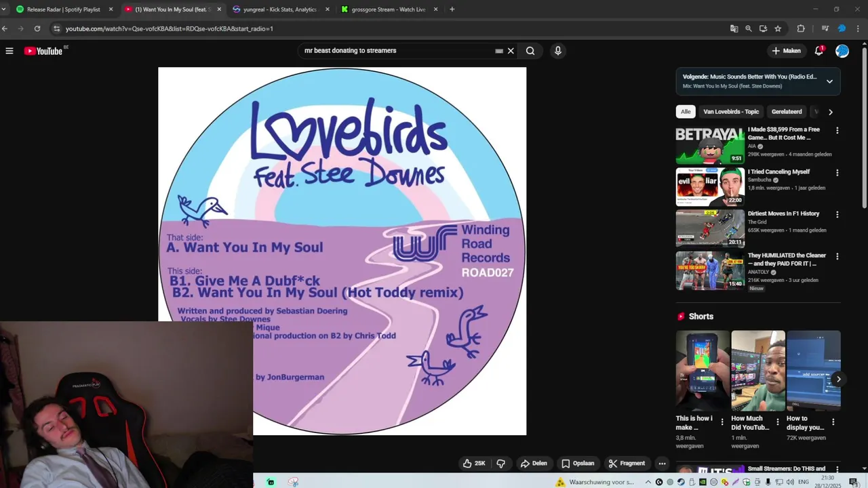Bookmark this page with the star

[x=778, y=28]
